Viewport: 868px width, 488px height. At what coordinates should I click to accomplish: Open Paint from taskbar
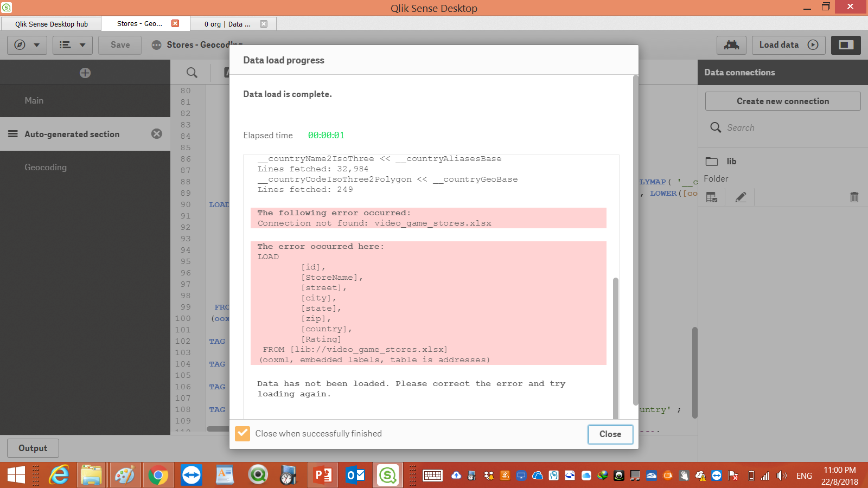[x=125, y=476]
